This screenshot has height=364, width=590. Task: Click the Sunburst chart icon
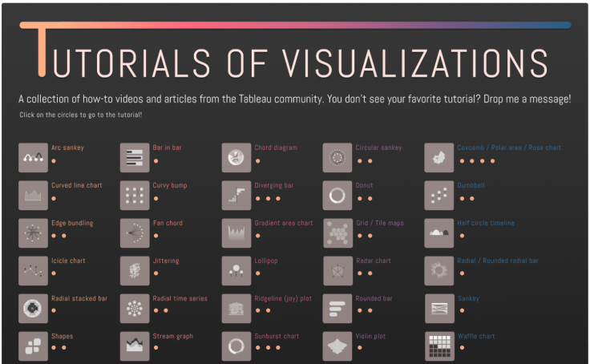pyautogui.click(x=236, y=346)
